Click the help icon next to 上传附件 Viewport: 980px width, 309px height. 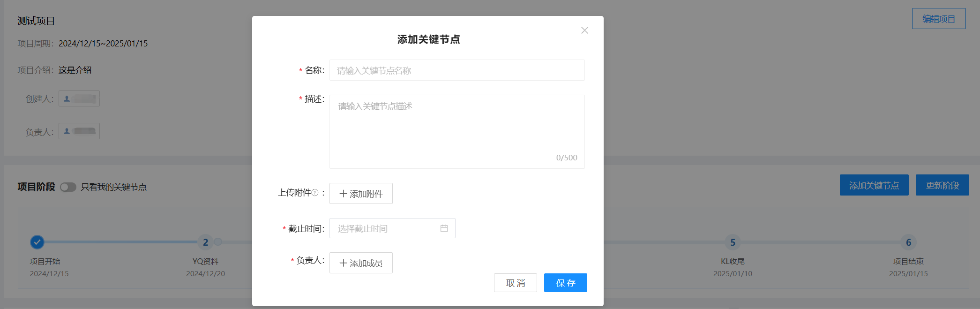point(315,193)
